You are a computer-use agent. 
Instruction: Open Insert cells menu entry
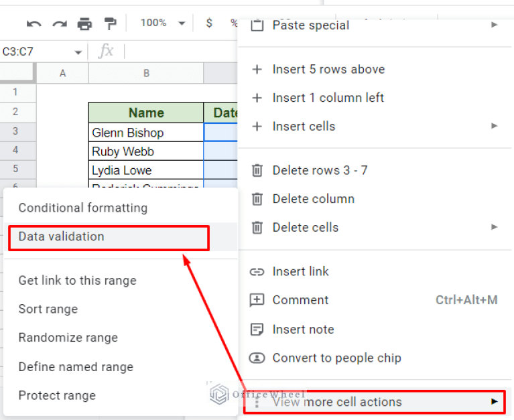[375, 126]
